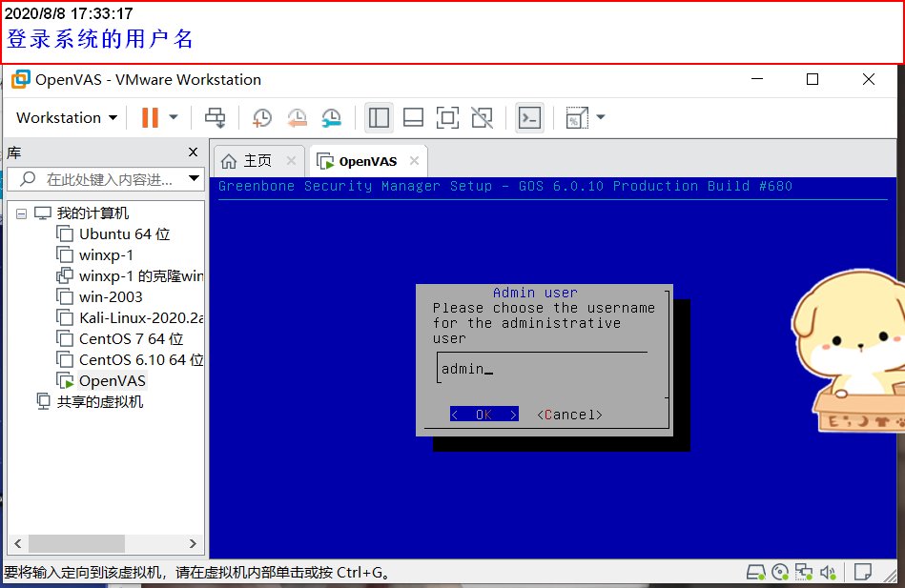Select the winxp-1 virtual machine
Image resolution: width=905 pixels, height=588 pixels.
106,255
